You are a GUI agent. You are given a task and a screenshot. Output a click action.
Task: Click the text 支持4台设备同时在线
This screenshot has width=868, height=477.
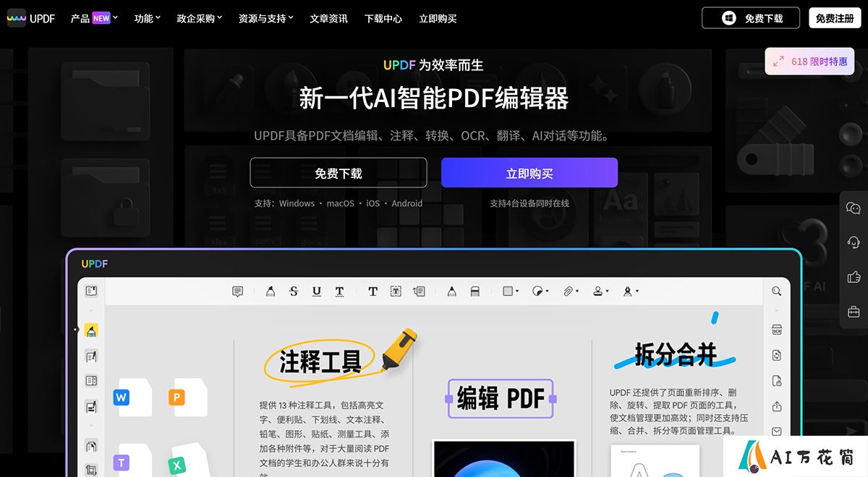(x=529, y=203)
